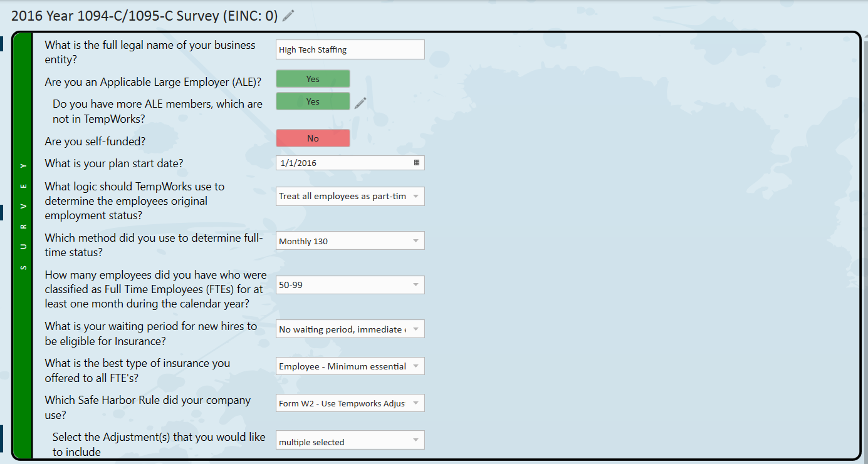Viewport: 868px width, 464px height.
Task: Open the original employment status logic dropdown
Action: click(350, 196)
